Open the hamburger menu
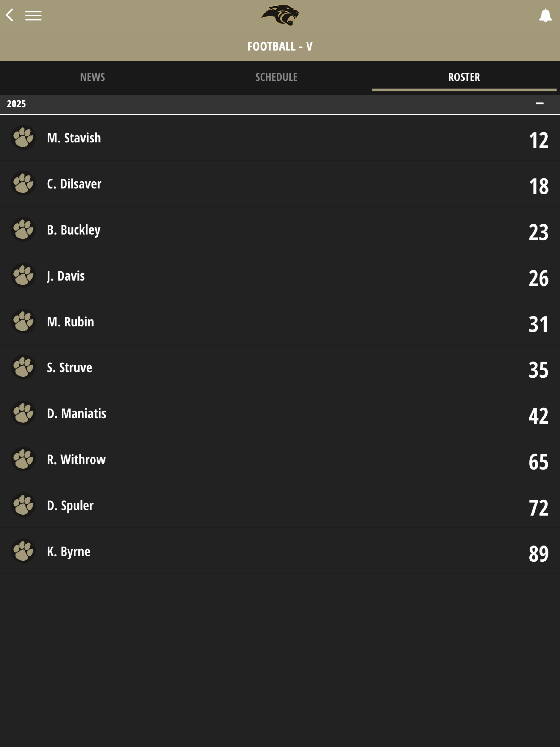Image resolution: width=560 pixels, height=747 pixels. (x=33, y=16)
